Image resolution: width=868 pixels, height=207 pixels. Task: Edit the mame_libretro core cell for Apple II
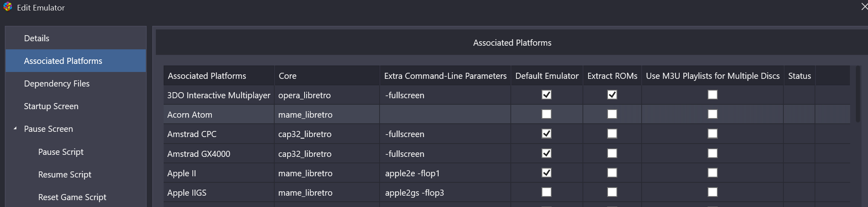click(327, 173)
